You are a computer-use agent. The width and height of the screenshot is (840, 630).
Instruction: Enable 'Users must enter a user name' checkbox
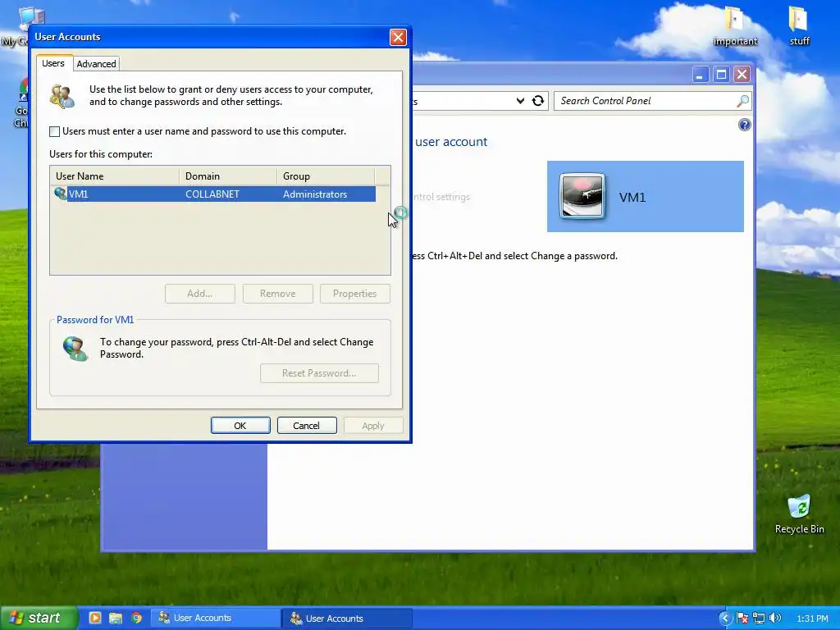[55, 131]
